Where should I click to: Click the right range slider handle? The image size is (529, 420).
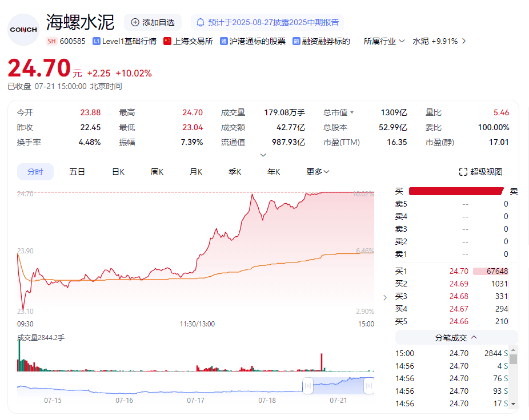[369, 386]
